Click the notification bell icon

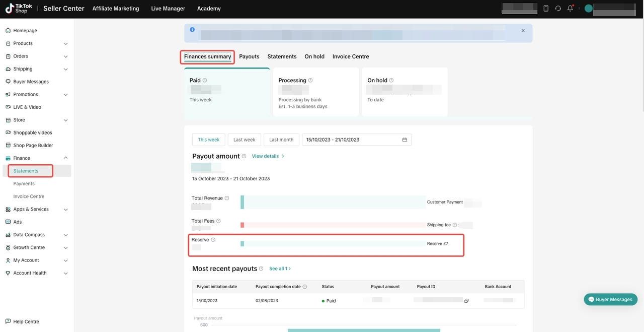coord(570,9)
